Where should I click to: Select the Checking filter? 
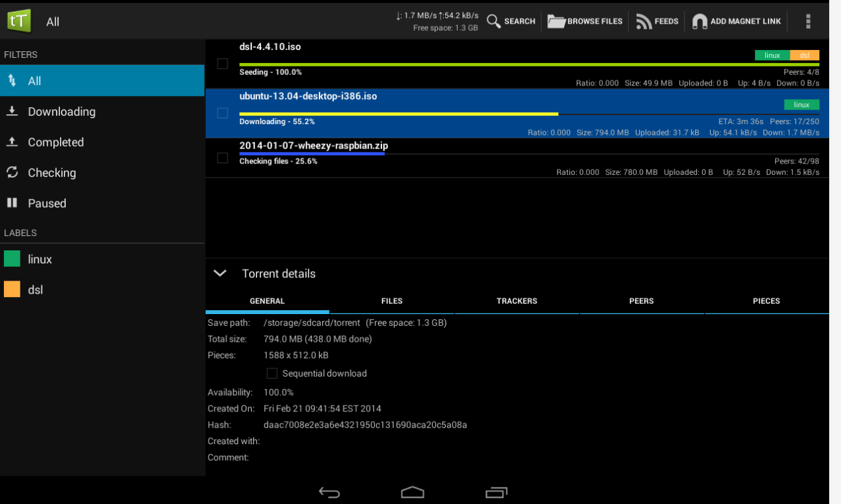tap(102, 172)
